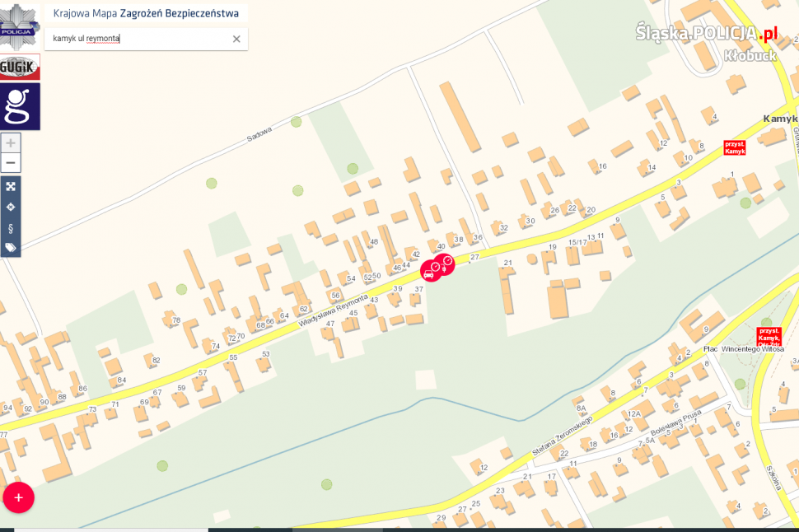Click the bus stop label near Plac Wincentego Witosa

769,337
